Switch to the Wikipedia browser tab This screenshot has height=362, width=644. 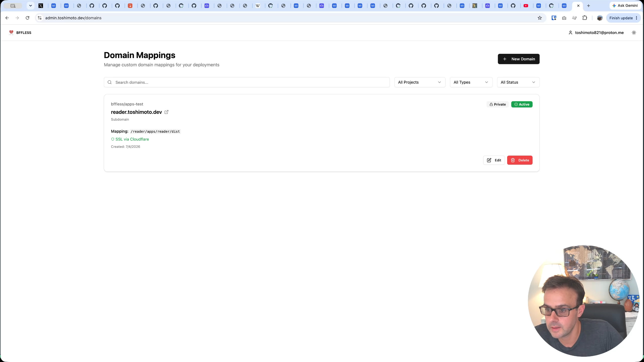[x=258, y=6]
